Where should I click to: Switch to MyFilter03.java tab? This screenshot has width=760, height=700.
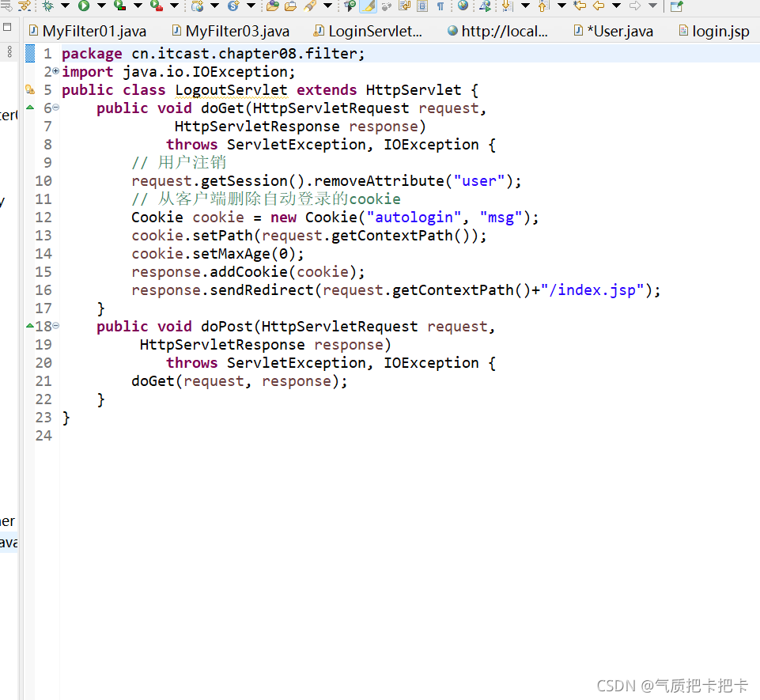click(231, 31)
